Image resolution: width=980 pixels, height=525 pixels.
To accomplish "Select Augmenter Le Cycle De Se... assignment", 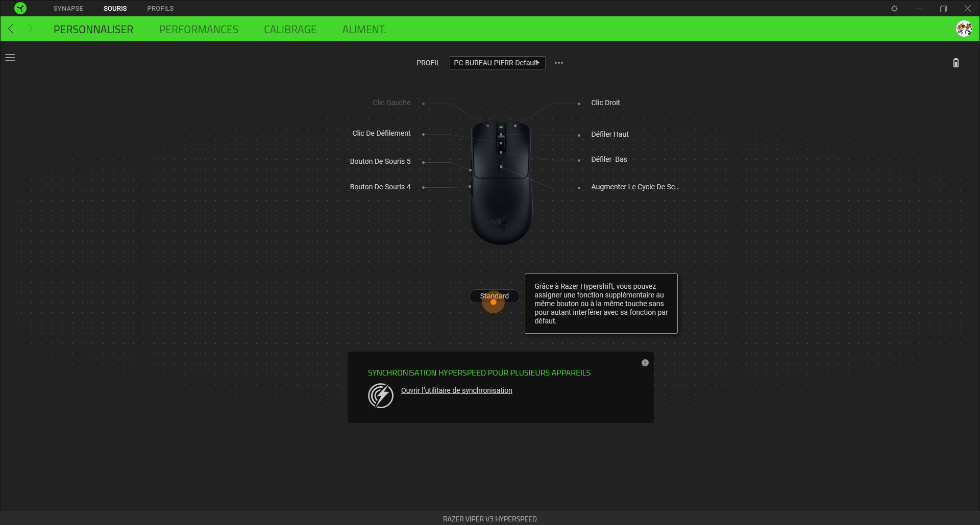I will pyautogui.click(x=635, y=187).
